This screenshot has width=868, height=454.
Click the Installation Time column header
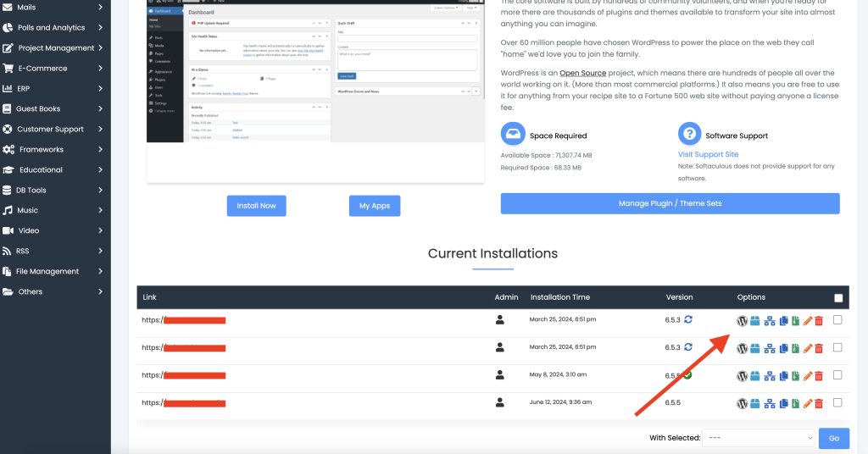click(x=559, y=297)
